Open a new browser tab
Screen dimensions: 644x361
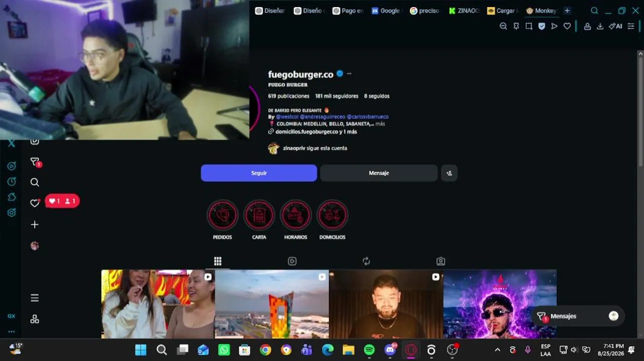(x=567, y=11)
